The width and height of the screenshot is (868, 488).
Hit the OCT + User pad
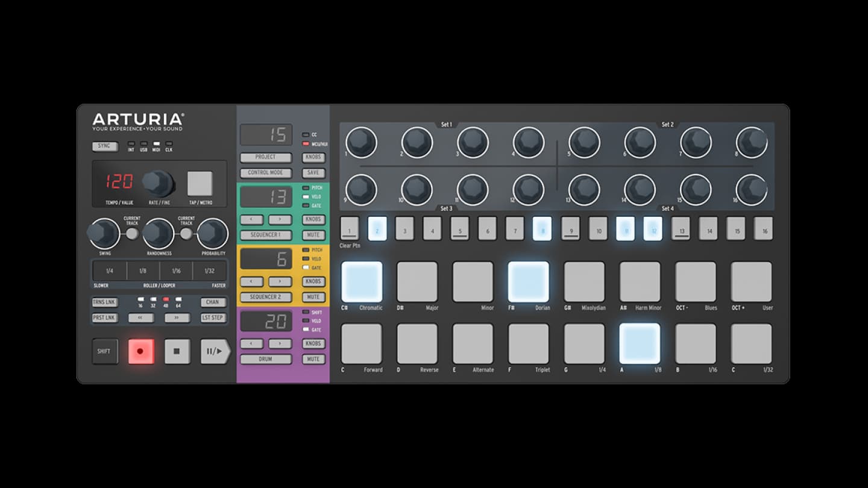tap(751, 281)
